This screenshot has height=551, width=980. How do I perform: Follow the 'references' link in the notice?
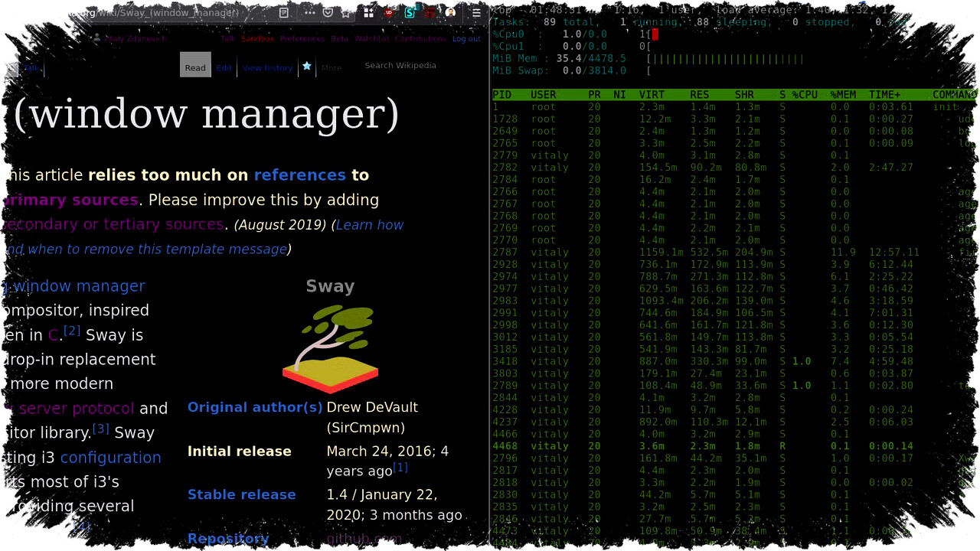pyautogui.click(x=299, y=175)
